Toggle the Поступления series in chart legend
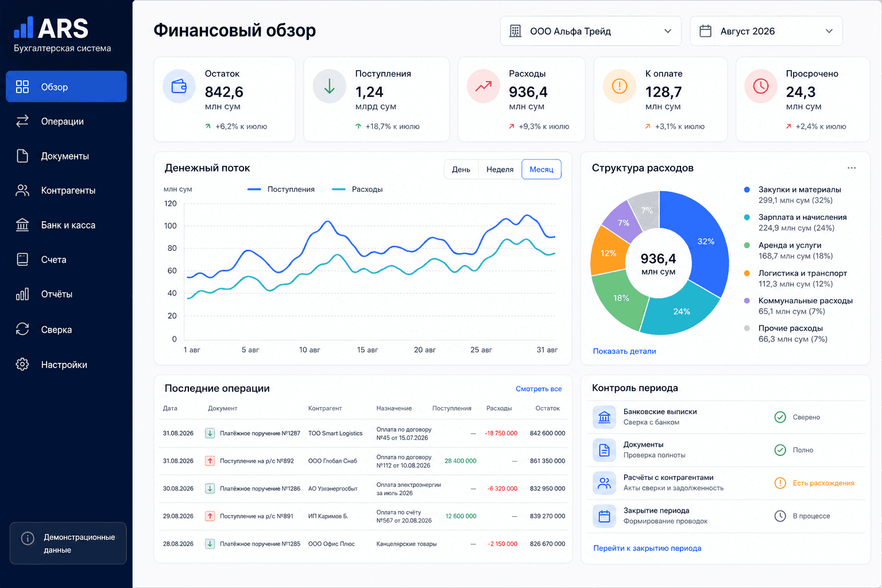The width and height of the screenshot is (882, 588). [281, 189]
